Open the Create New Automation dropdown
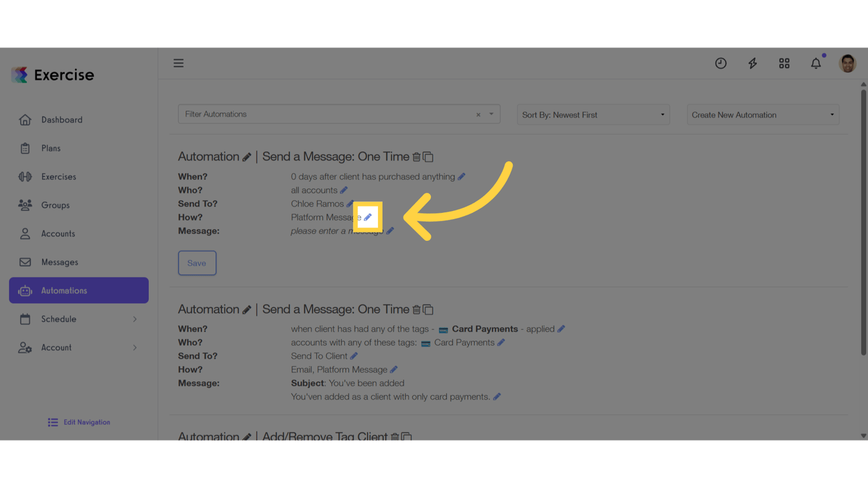868x488 pixels. 763,114
